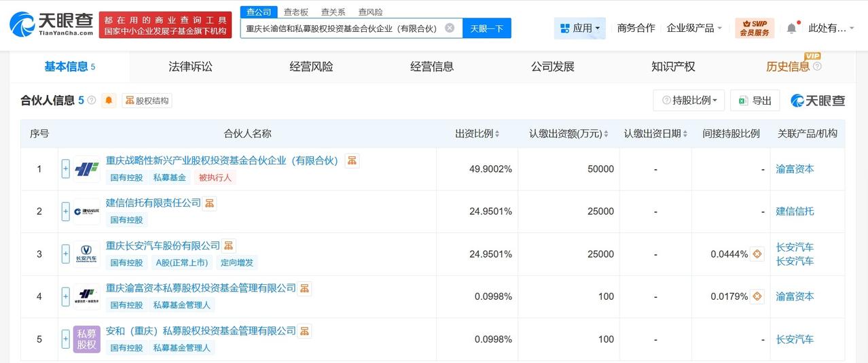The height and width of the screenshot is (363, 868).
Task: Click the 导出 export button
Action: pos(755,101)
